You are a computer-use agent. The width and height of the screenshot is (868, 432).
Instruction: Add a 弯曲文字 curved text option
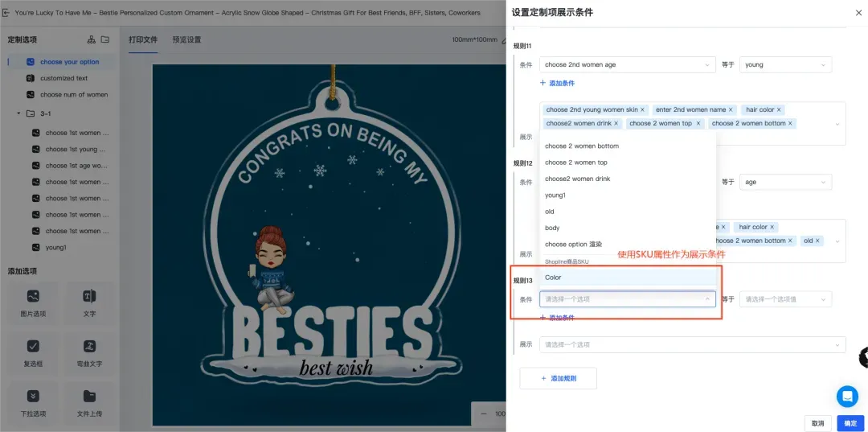pyautogui.click(x=89, y=353)
